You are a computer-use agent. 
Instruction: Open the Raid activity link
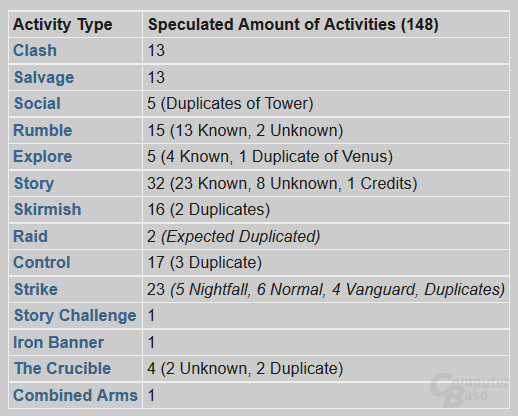pyautogui.click(x=30, y=236)
